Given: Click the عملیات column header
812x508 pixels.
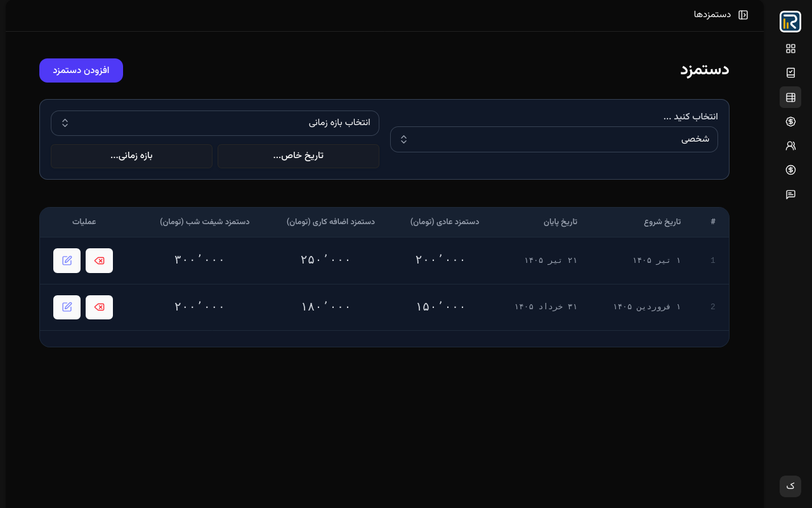Looking at the screenshot, I should point(84,222).
